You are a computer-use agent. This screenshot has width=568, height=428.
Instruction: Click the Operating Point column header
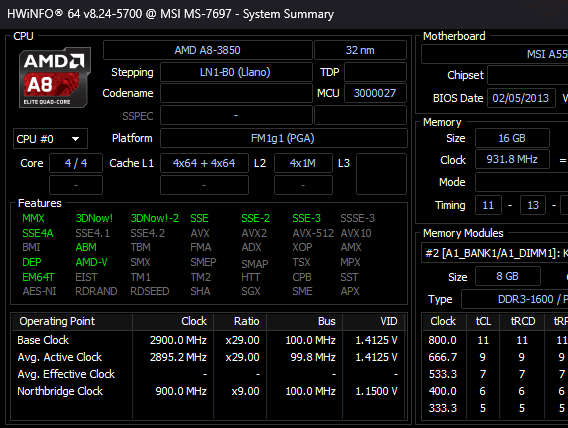(72, 321)
